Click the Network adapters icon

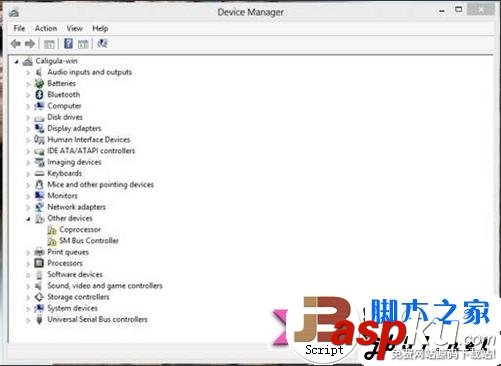[39, 207]
